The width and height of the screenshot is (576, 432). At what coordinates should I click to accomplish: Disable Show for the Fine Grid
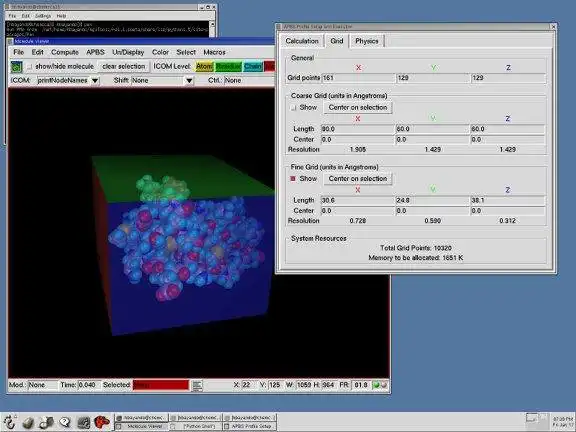(x=293, y=179)
